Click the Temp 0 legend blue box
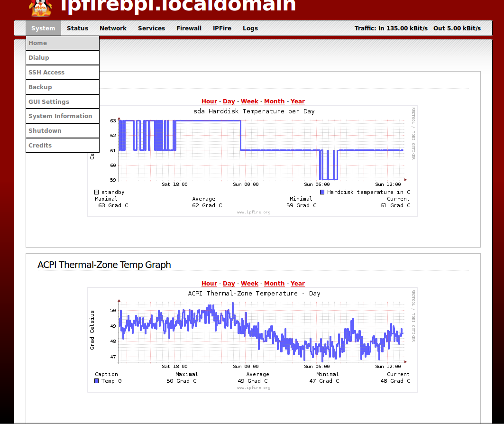 click(96, 381)
